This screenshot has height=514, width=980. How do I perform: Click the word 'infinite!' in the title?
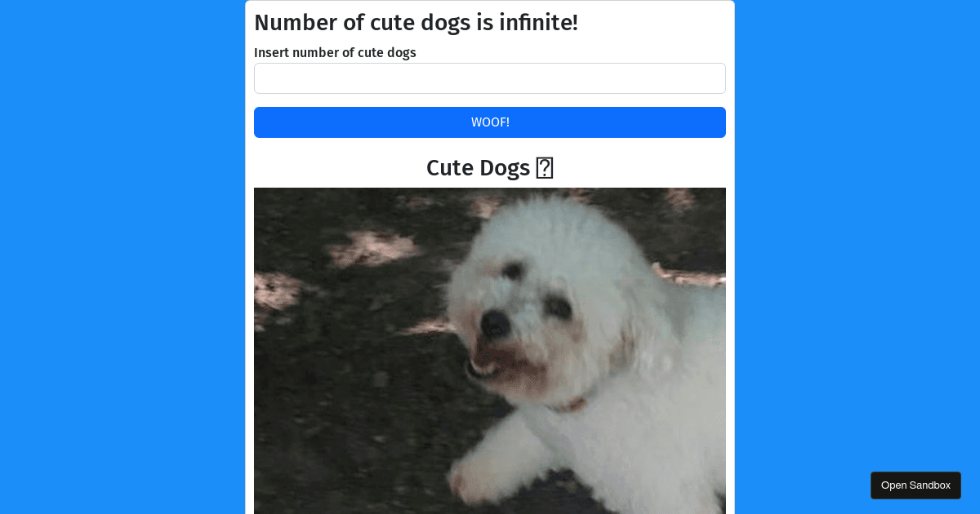tap(538, 23)
